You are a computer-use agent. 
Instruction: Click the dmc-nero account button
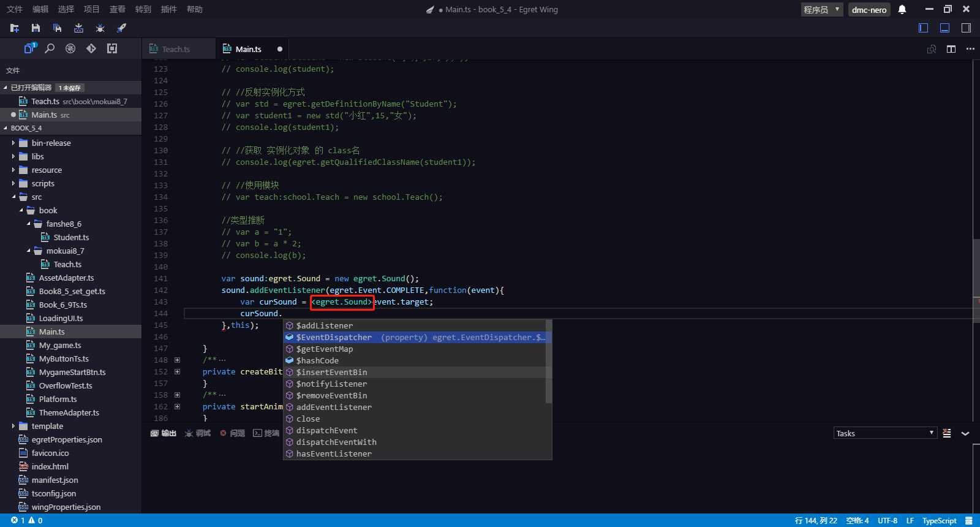click(869, 9)
